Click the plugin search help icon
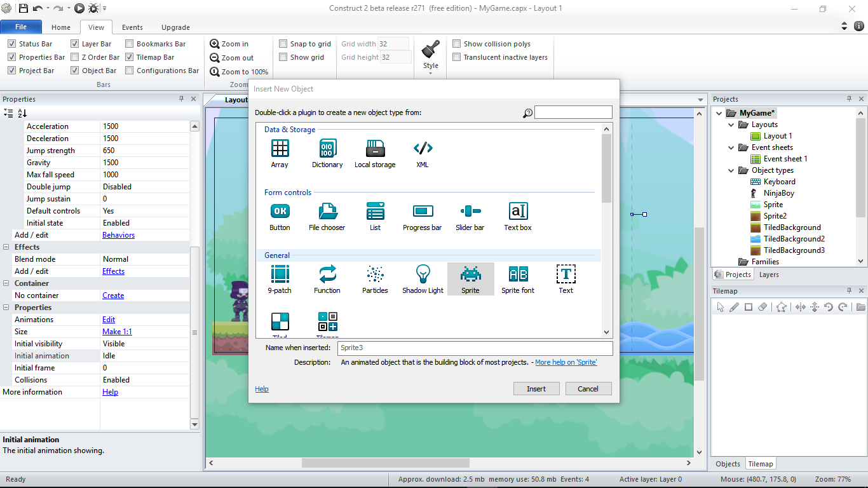 pos(527,113)
